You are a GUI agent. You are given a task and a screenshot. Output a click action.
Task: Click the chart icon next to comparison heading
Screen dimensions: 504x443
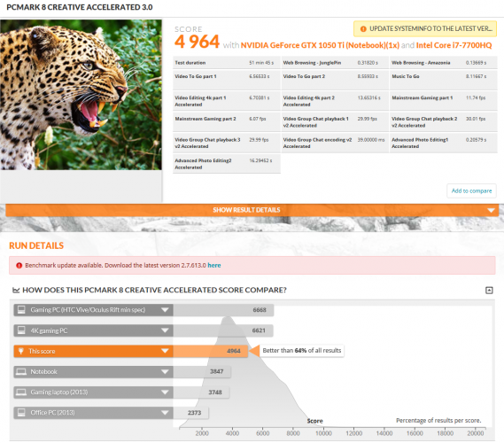click(x=16, y=291)
